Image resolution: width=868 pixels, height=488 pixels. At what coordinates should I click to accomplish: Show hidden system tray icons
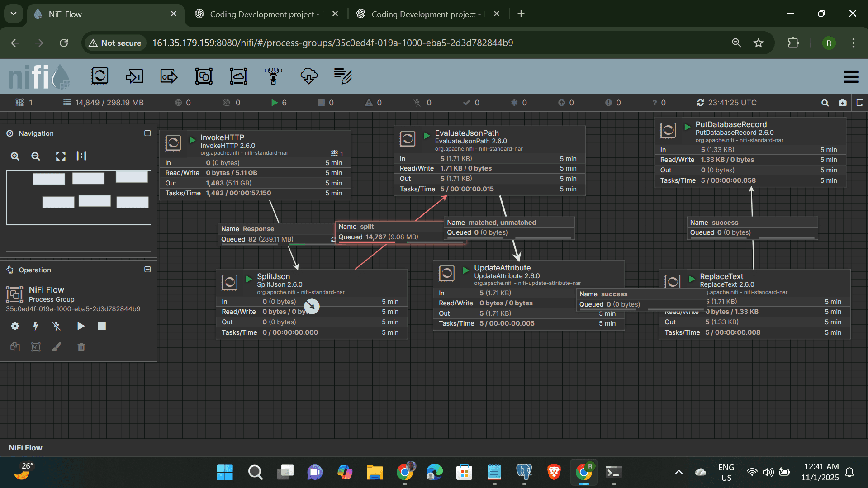[x=679, y=472]
